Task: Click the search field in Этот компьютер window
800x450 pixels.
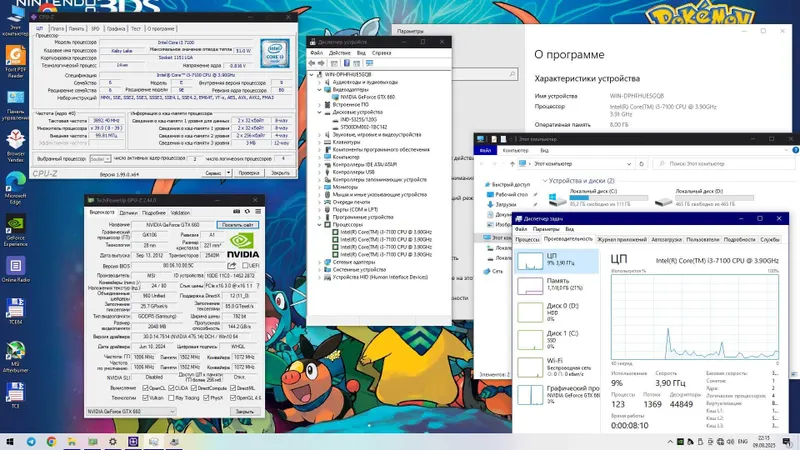Action: point(724,164)
